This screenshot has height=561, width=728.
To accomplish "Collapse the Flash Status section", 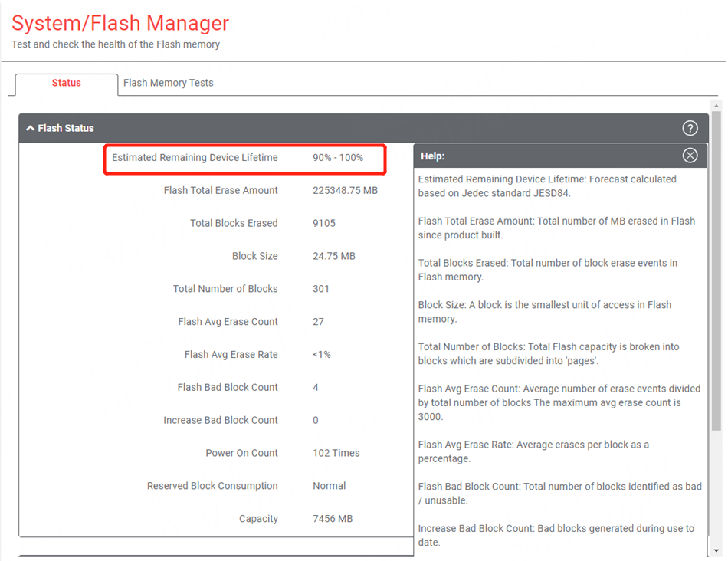I will pos(31,128).
